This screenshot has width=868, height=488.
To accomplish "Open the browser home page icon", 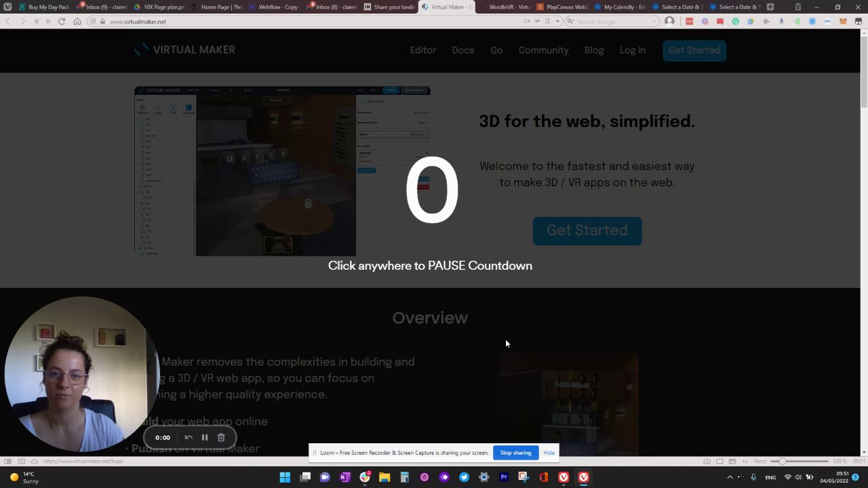I will coord(77,22).
